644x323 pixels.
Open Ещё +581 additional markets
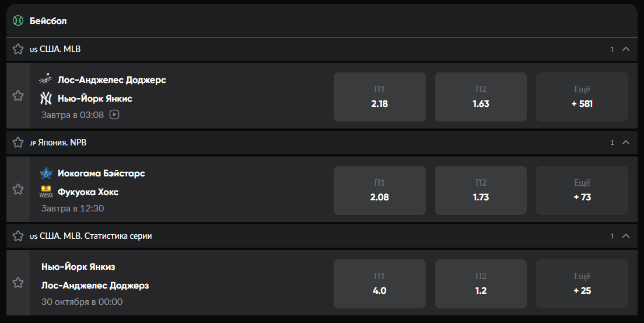point(582,97)
